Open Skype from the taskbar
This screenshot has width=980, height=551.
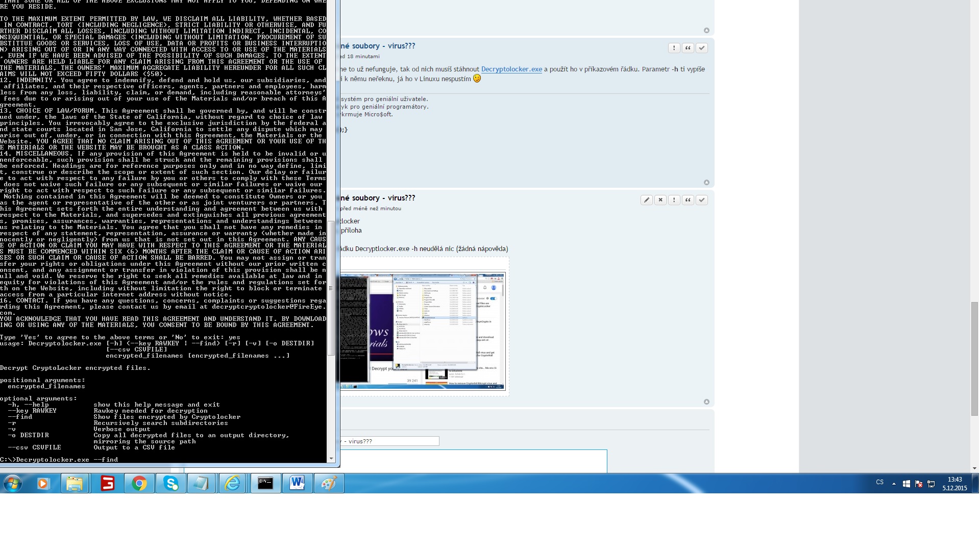170,483
